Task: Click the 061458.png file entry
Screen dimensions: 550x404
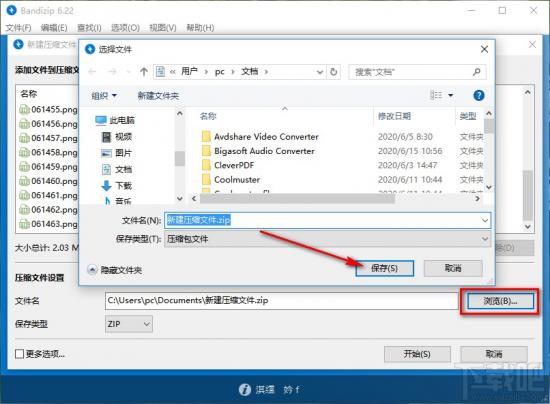Action: click(x=48, y=153)
